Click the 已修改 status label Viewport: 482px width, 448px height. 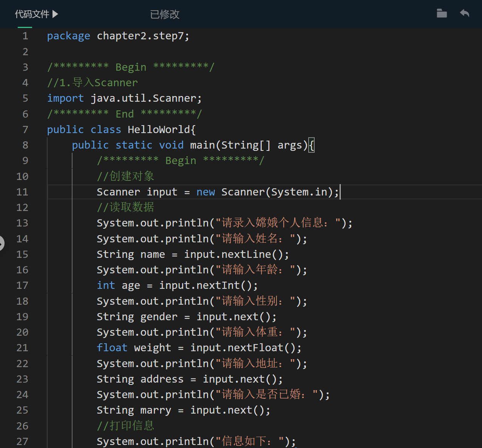click(164, 14)
